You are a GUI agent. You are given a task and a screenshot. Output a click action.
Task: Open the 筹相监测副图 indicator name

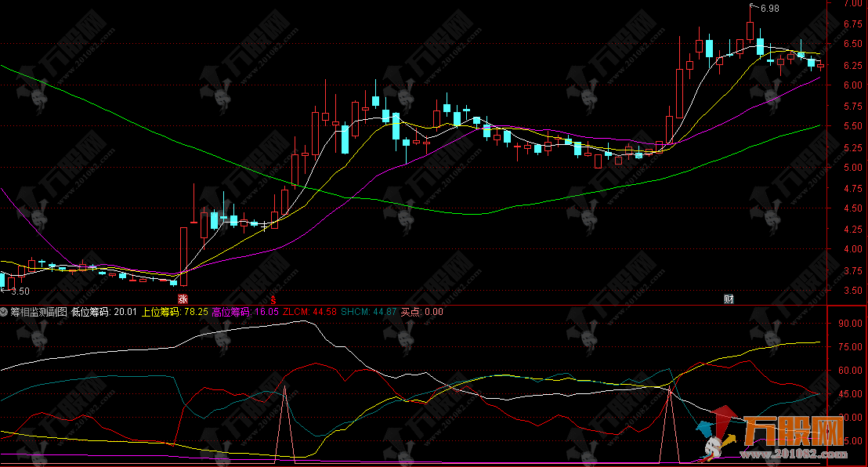point(38,311)
